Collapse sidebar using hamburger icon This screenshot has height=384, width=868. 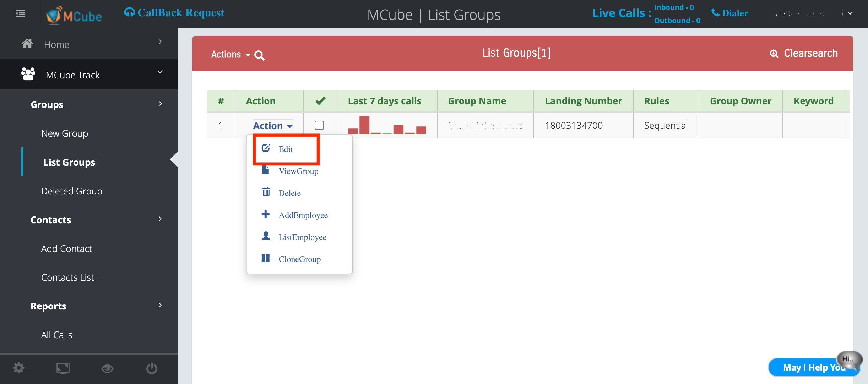(x=20, y=13)
